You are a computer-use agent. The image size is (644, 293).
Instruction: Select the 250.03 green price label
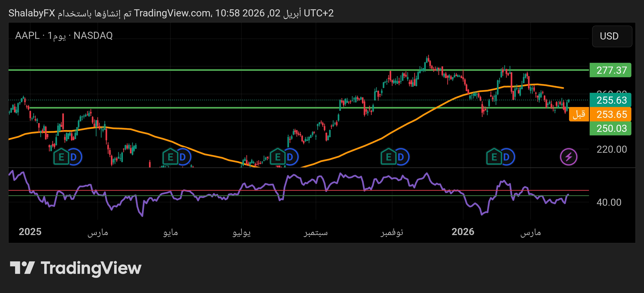click(x=610, y=128)
